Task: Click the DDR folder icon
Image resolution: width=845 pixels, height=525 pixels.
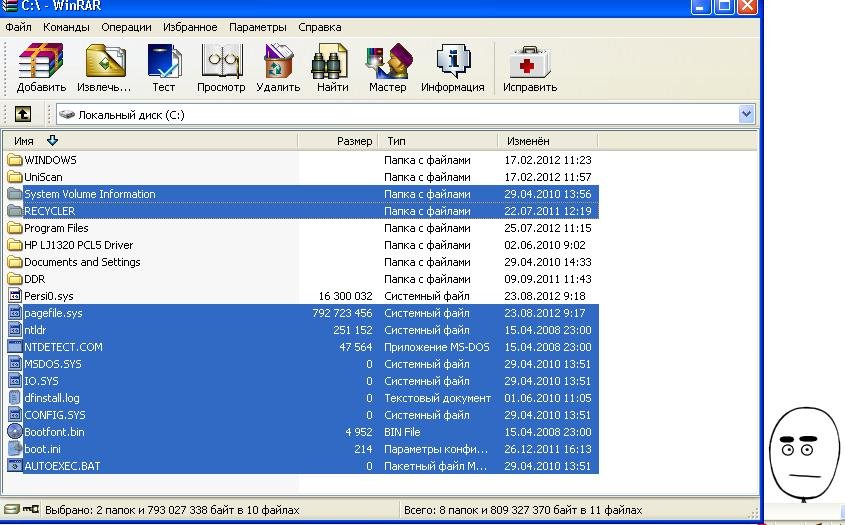Action: pos(15,279)
